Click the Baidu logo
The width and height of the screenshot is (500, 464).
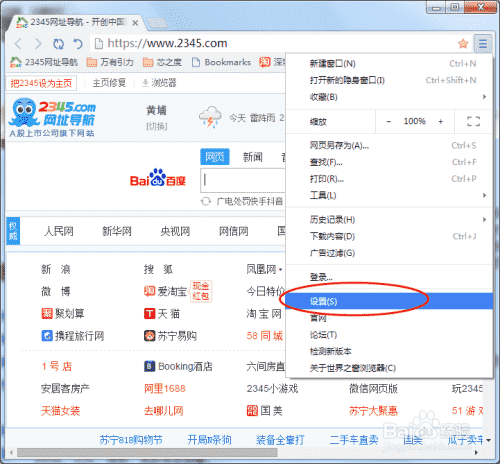[x=158, y=178]
